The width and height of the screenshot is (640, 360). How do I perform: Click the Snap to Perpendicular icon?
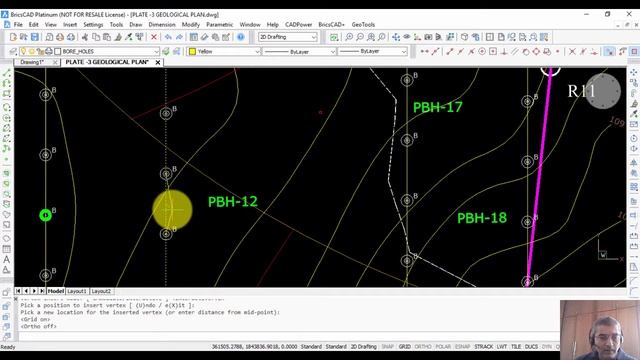[x=504, y=51]
